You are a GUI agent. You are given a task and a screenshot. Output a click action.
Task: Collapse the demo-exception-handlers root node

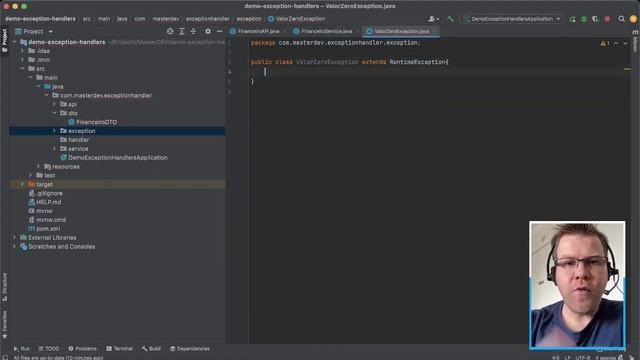15,42
